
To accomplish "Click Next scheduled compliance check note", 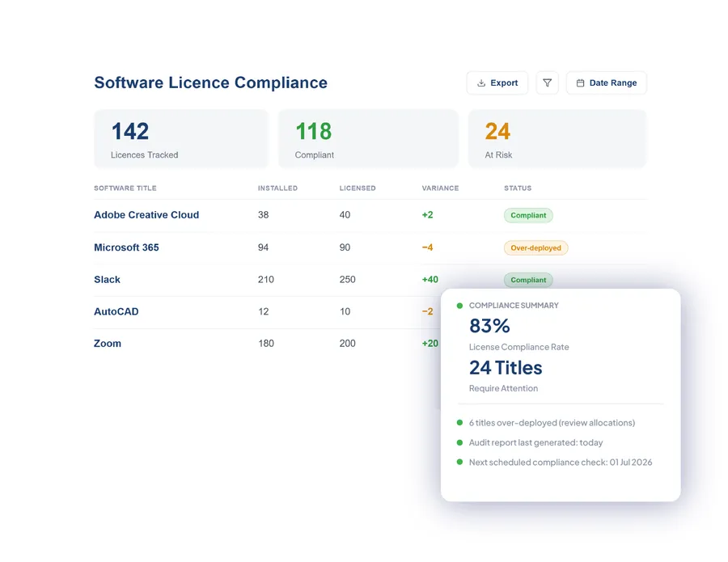I will click(561, 463).
